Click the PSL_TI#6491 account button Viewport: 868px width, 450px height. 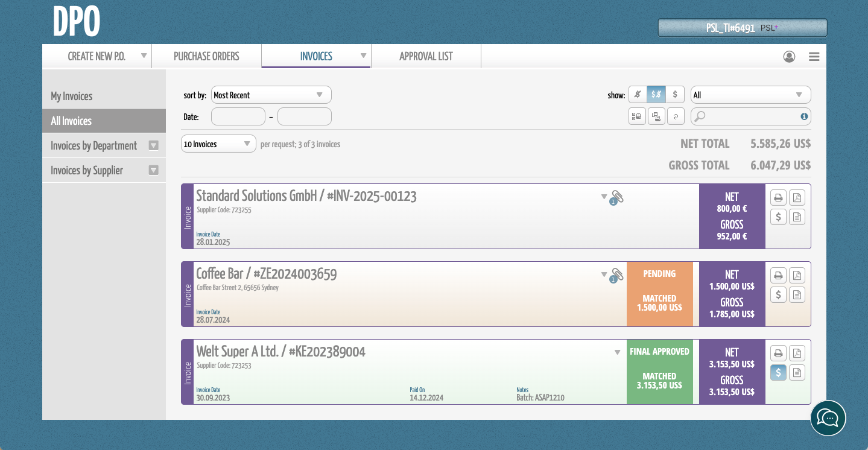743,28
